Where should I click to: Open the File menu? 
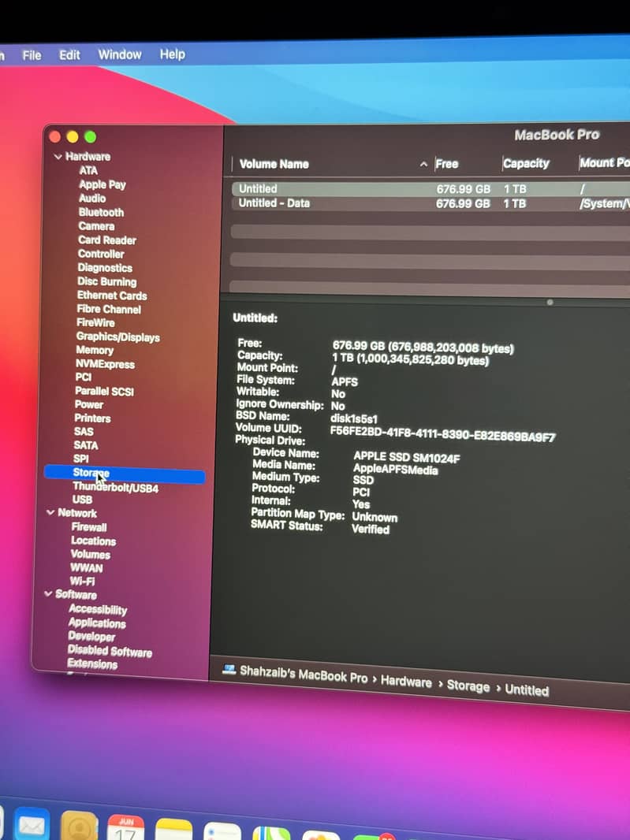pos(32,55)
